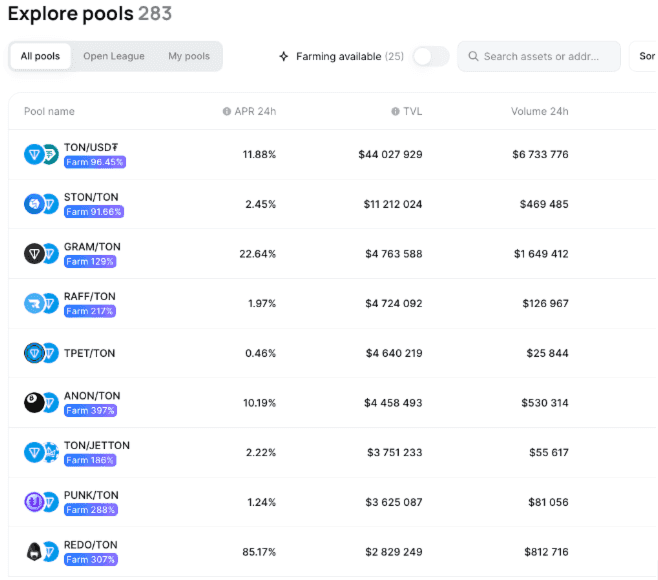The width and height of the screenshot is (658, 580).
Task: Click the $44 027 929 TVL value
Action: click(390, 154)
